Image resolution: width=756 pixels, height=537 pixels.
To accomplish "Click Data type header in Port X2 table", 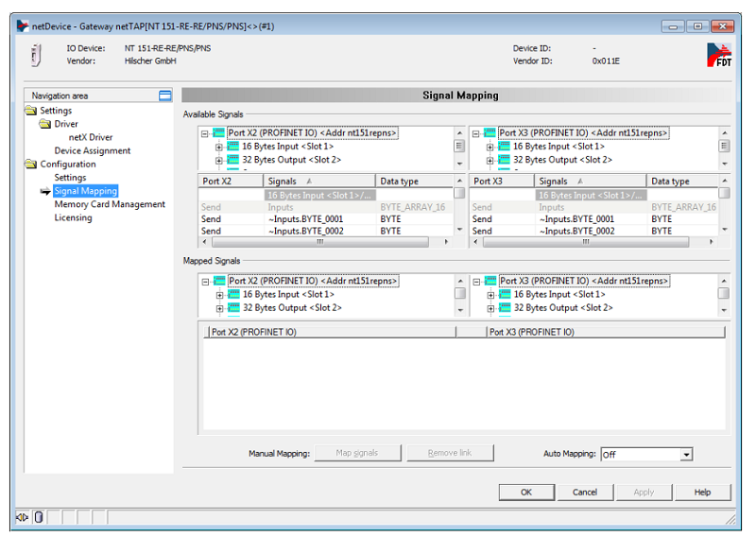I will (x=414, y=182).
